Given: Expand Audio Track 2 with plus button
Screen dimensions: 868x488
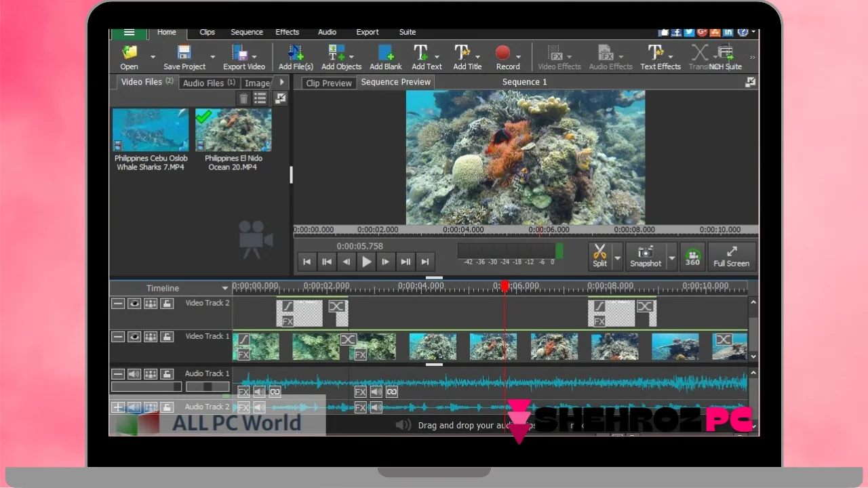Looking at the screenshot, I should [x=118, y=407].
